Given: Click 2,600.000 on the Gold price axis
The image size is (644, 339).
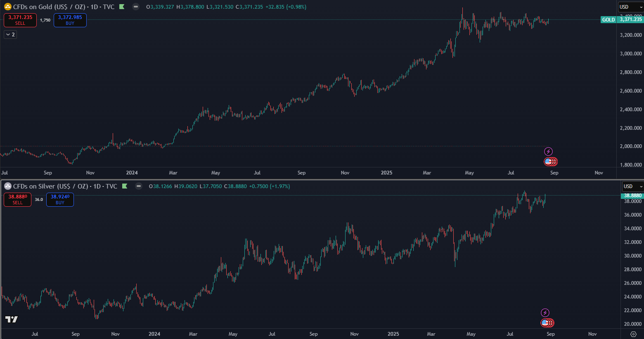Looking at the screenshot, I should (x=631, y=91).
